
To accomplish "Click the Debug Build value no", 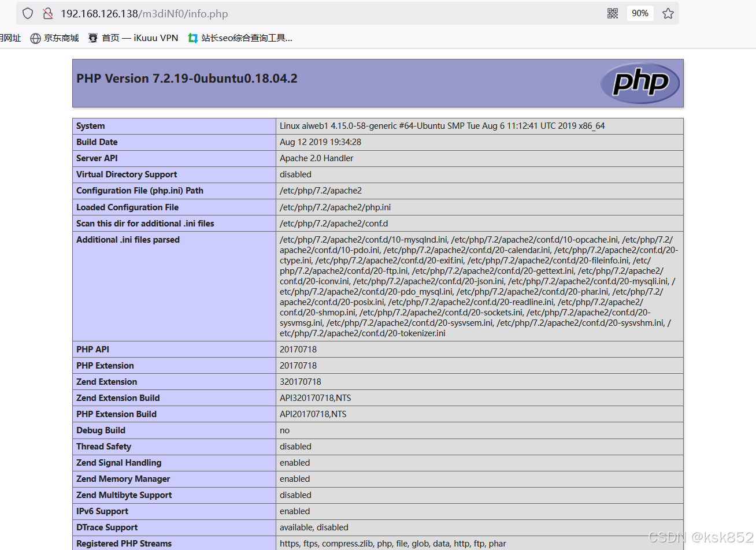I will point(284,430).
